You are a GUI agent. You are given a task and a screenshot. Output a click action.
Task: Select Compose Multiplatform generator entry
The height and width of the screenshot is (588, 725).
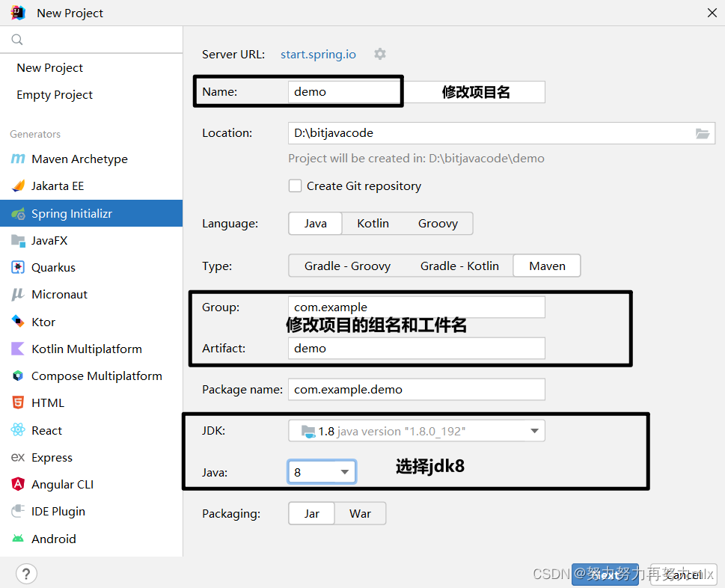91,376
